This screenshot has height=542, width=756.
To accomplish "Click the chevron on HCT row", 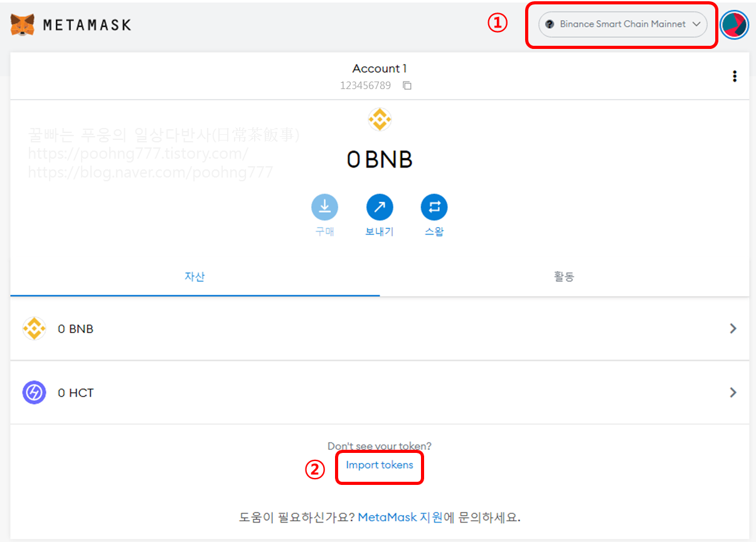I will pos(733,393).
